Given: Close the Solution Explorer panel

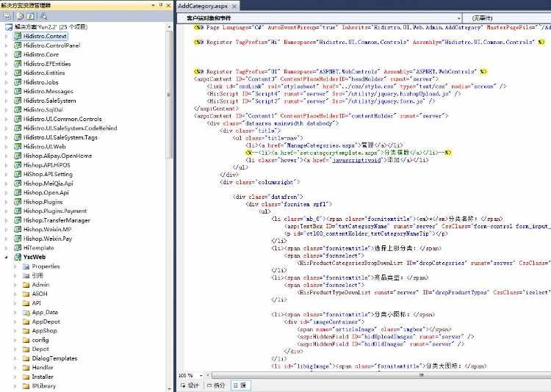Looking at the screenshot, I should point(168,5).
